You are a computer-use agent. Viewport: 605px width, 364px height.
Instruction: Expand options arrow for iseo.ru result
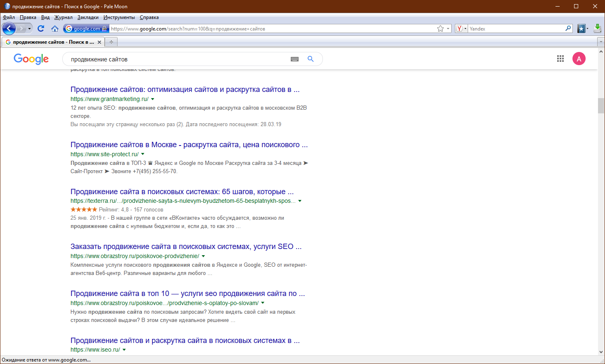[x=124, y=350]
